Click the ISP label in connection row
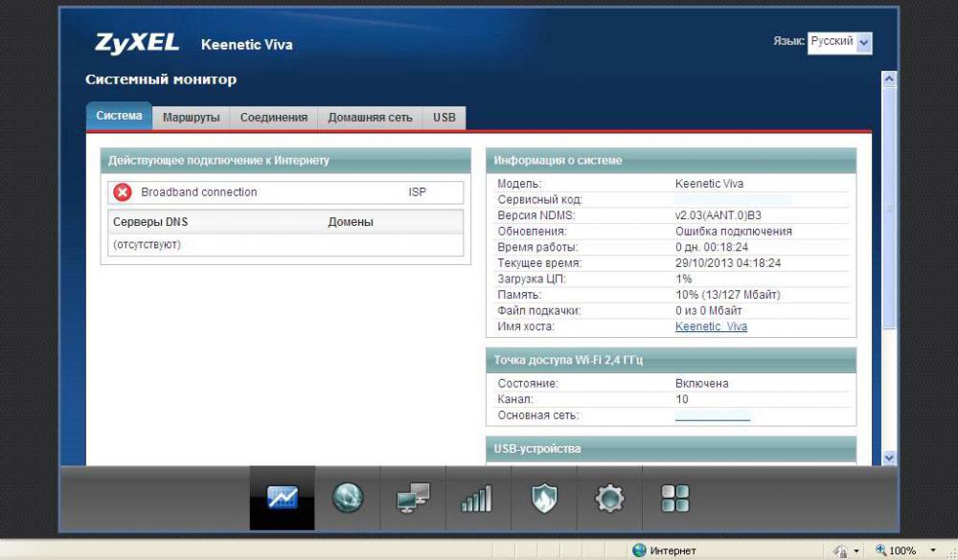This screenshot has width=958, height=560. pos(418,192)
